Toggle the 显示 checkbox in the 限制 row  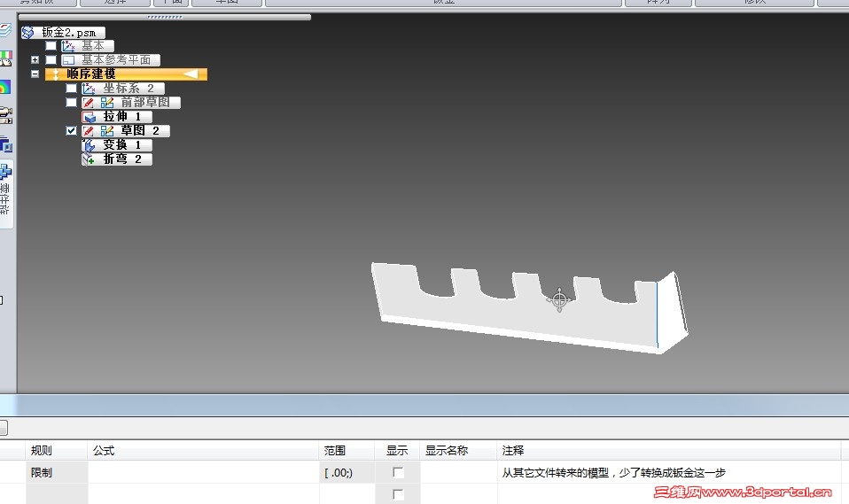(398, 473)
